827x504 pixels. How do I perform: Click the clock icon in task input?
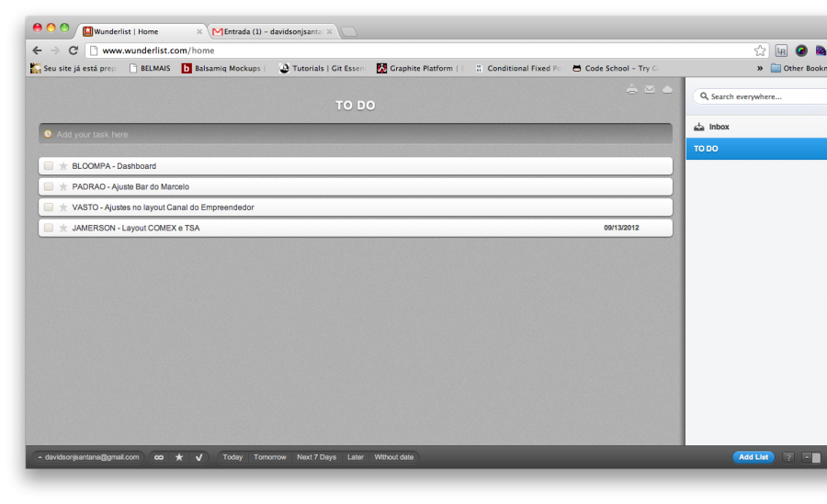pos(48,134)
